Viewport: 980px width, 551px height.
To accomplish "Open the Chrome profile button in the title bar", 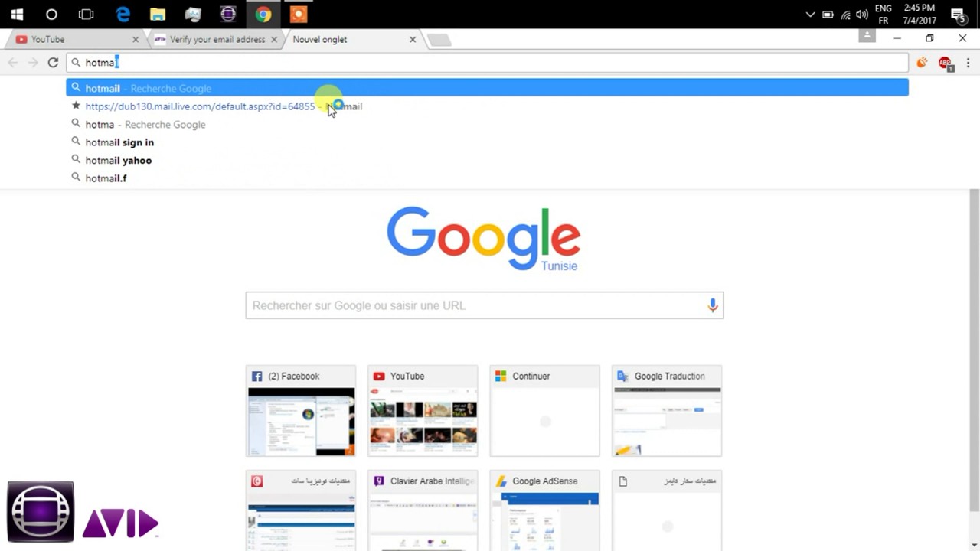I will (867, 36).
